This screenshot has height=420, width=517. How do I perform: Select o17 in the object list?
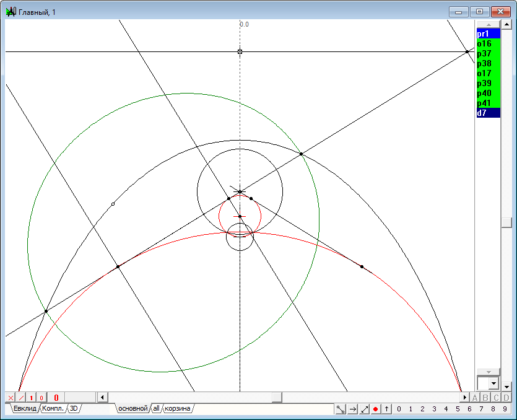pos(489,73)
